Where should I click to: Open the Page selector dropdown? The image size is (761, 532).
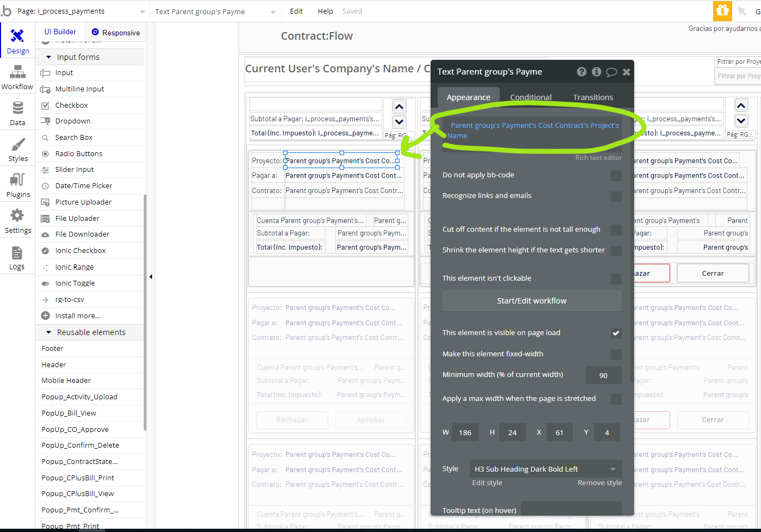81,11
